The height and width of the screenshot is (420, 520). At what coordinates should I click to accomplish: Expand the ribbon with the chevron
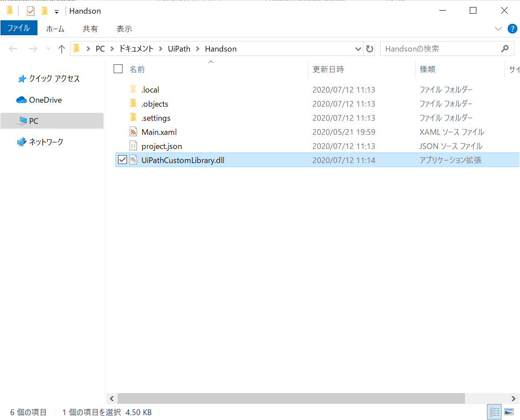(x=498, y=29)
